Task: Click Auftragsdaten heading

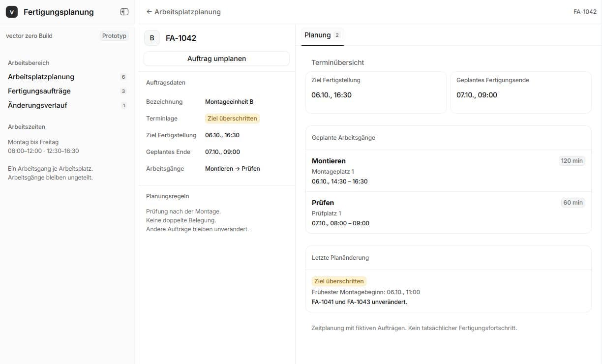Action: pyautogui.click(x=166, y=83)
